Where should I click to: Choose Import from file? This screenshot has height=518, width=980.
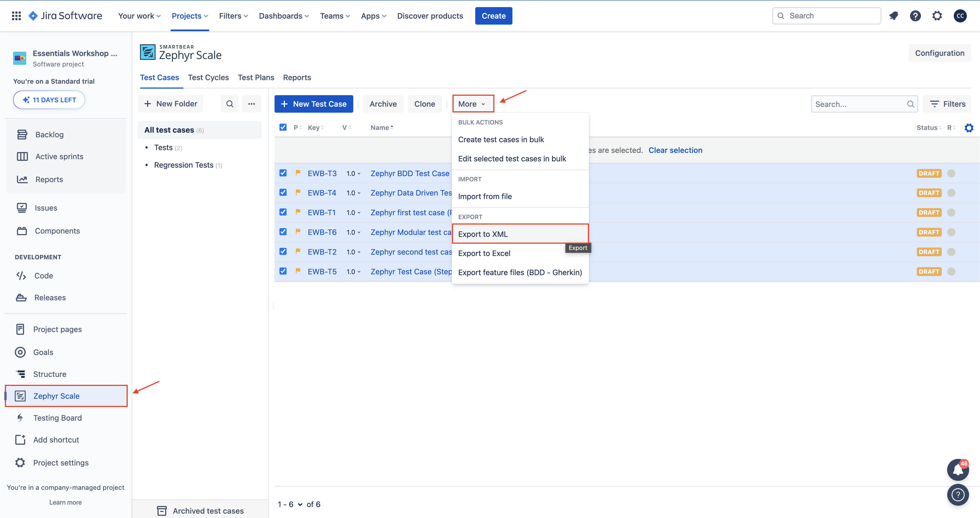click(x=520, y=196)
